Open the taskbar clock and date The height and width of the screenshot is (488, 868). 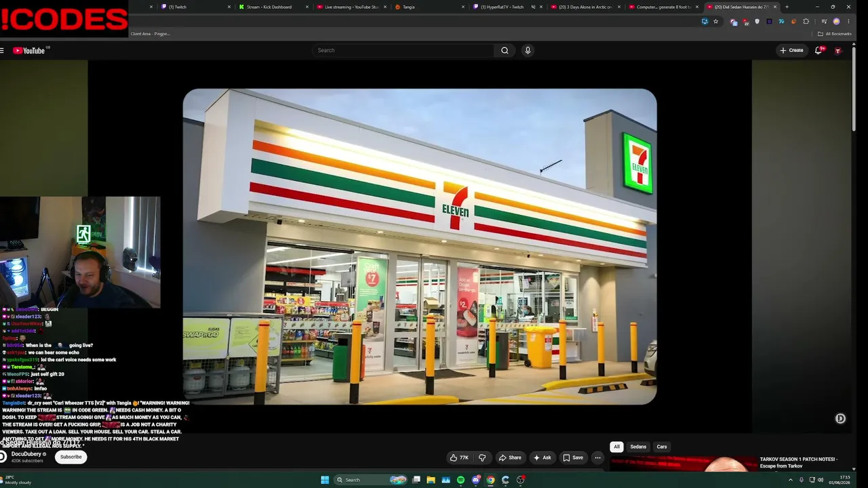click(841, 480)
